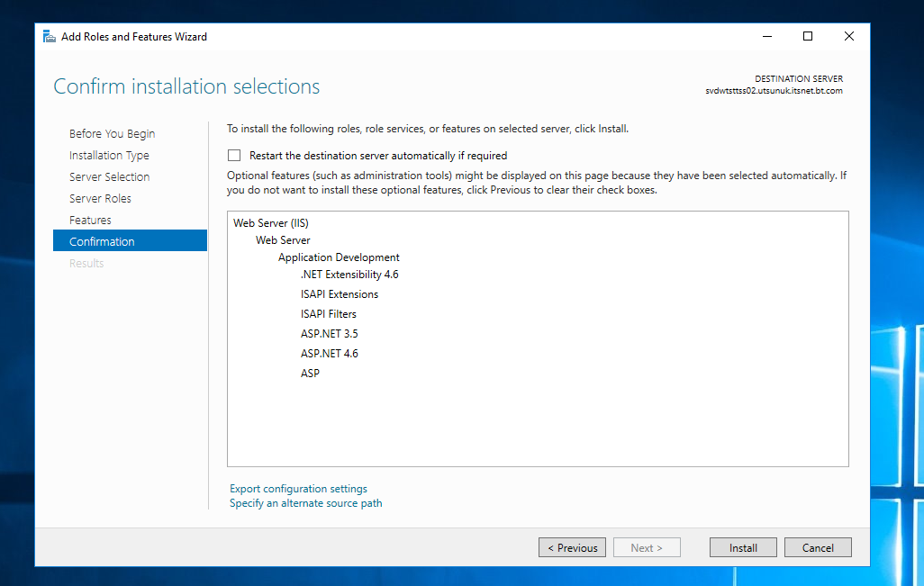Select Application Development in the list
This screenshot has height=586, width=924.
(339, 257)
